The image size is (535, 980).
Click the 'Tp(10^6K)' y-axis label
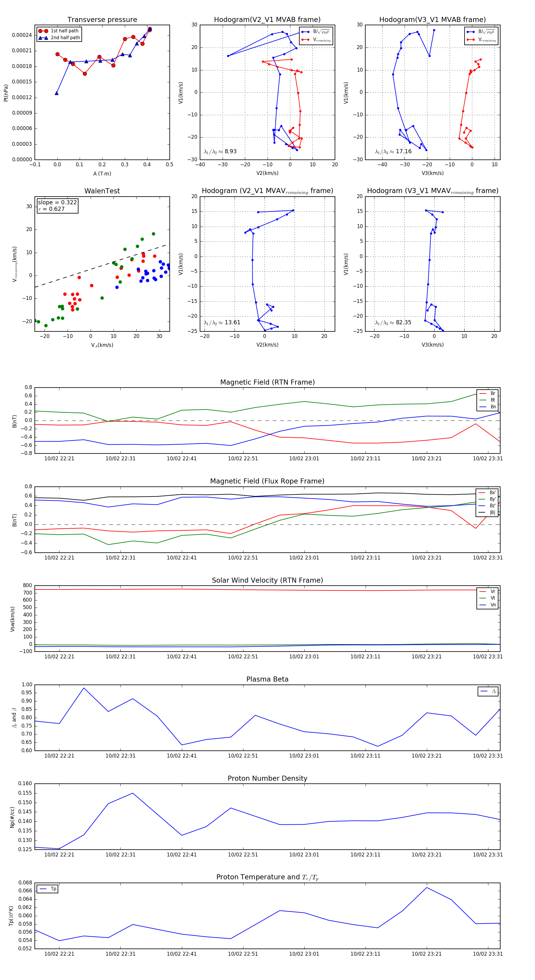(x=11, y=916)
